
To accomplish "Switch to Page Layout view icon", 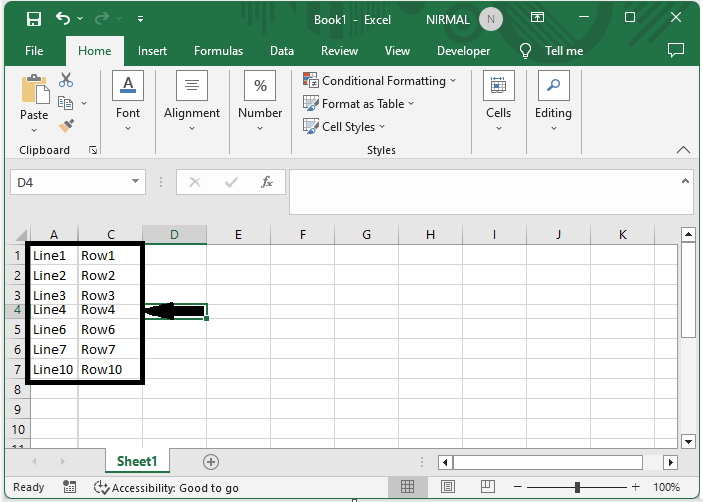I will 447,487.
